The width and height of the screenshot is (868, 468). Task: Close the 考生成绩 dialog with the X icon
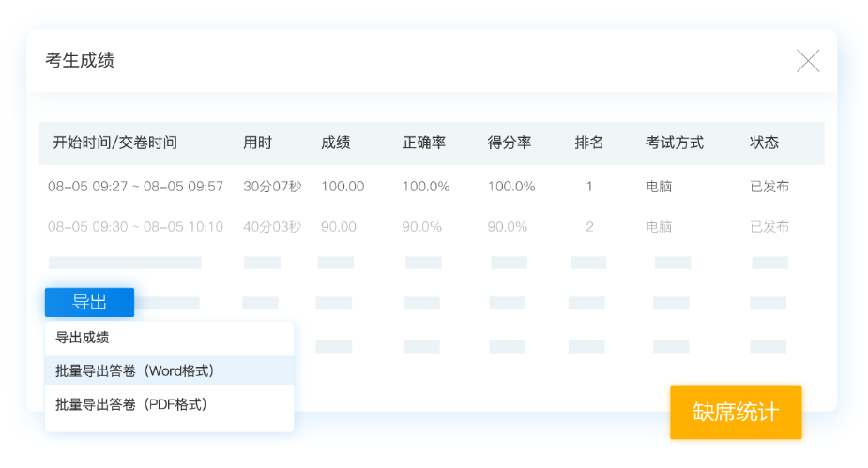coord(808,61)
